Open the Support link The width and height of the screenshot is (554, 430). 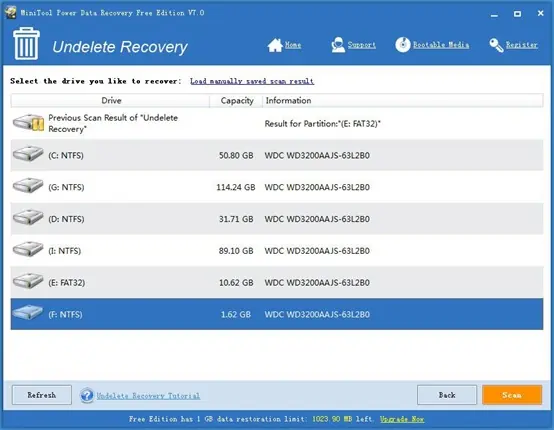[x=361, y=45]
